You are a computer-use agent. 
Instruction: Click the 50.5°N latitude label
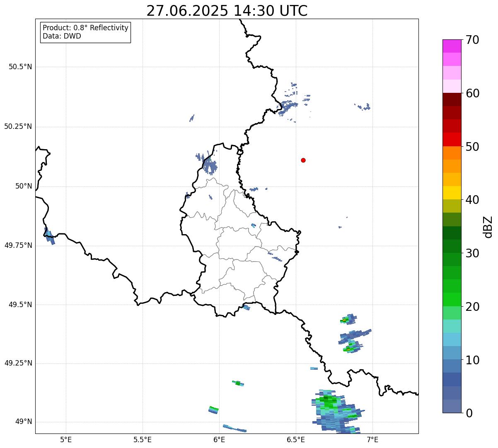tap(20, 67)
